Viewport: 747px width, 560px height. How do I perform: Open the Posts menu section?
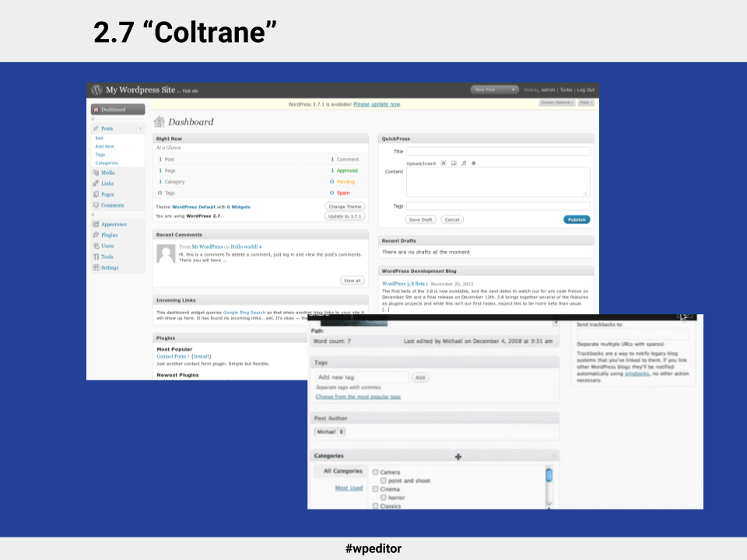(x=107, y=128)
